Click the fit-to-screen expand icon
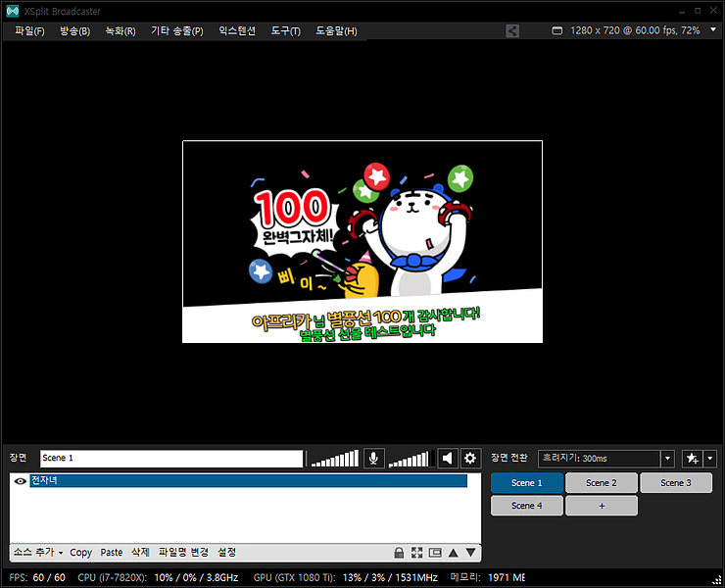Viewport: 725px width, 588px height. pos(417,553)
